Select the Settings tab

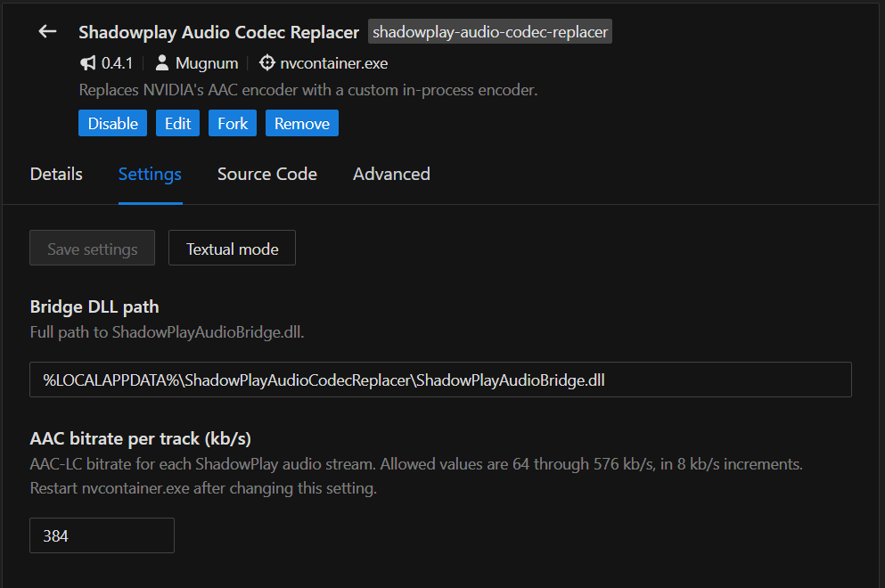tap(150, 174)
